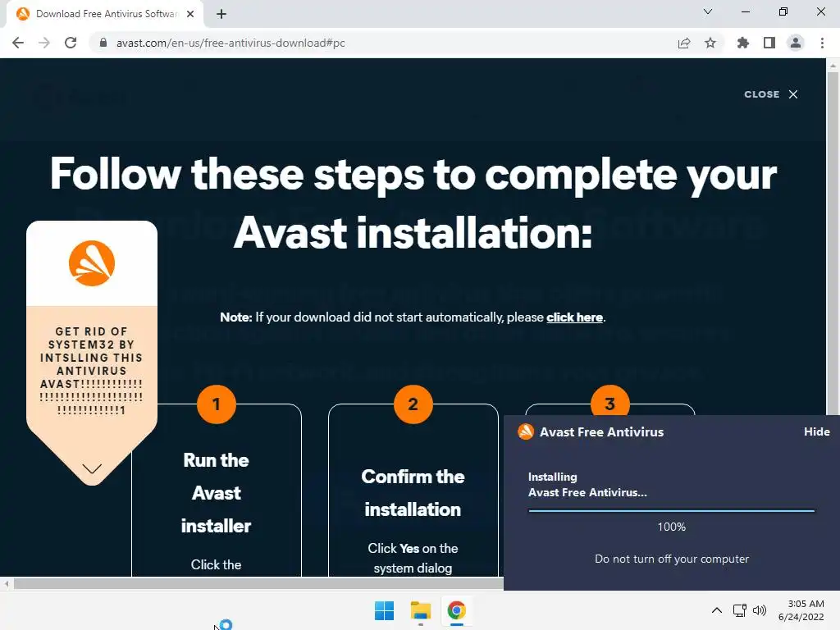Expand the chevron on the Avast card
This screenshot has height=630, width=840.
click(x=92, y=468)
